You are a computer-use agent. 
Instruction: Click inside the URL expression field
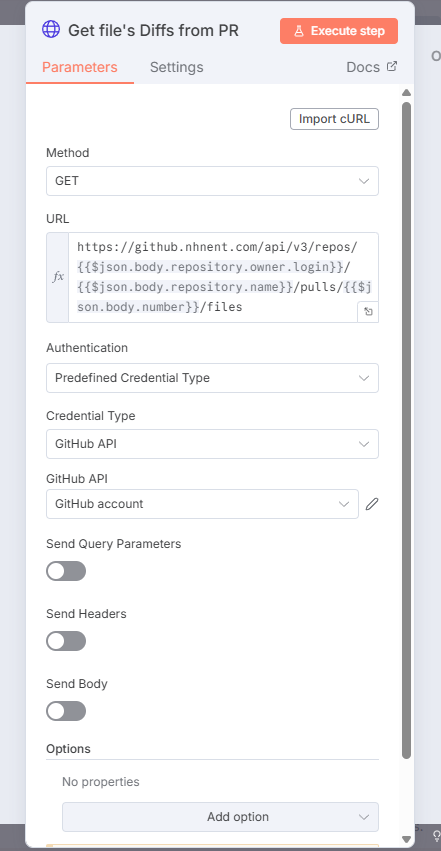tap(223, 277)
